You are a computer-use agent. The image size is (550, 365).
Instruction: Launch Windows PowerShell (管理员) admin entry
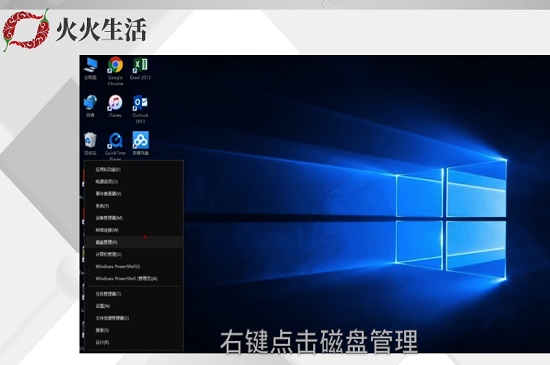[134, 279]
